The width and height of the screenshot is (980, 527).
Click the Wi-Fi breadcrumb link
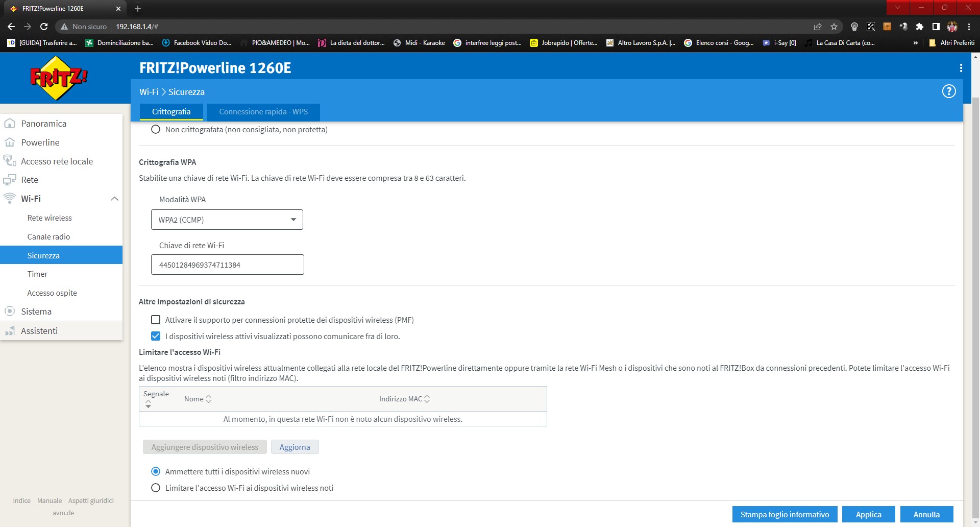[149, 92]
